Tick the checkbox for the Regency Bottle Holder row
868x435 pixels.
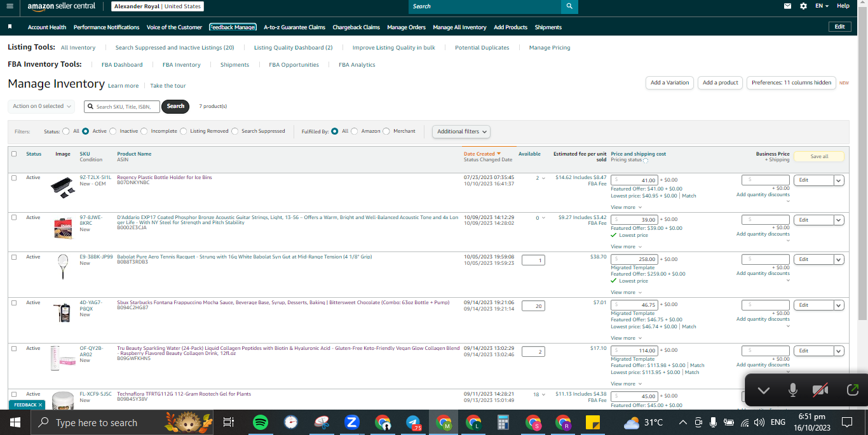pos(14,178)
